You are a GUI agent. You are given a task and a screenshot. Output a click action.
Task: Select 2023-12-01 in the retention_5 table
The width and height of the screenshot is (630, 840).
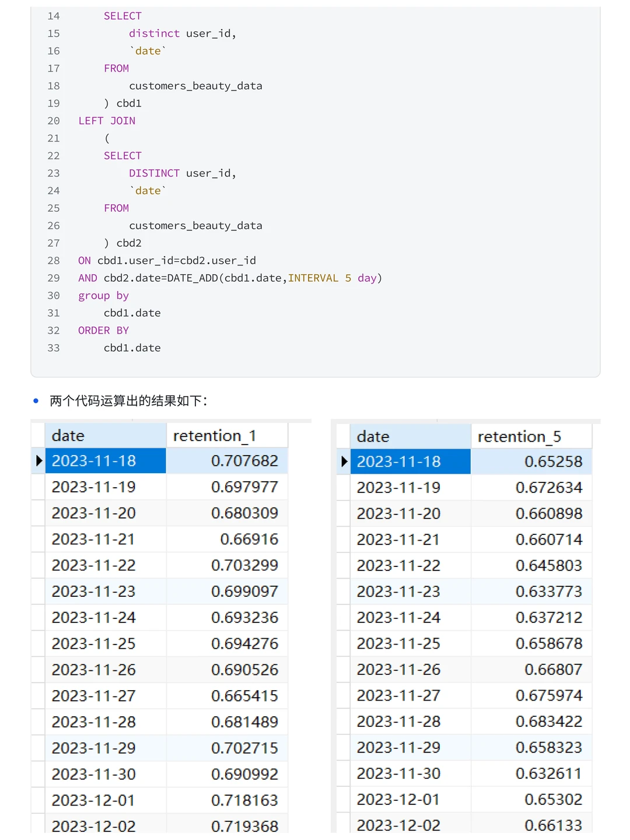(410, 799)
